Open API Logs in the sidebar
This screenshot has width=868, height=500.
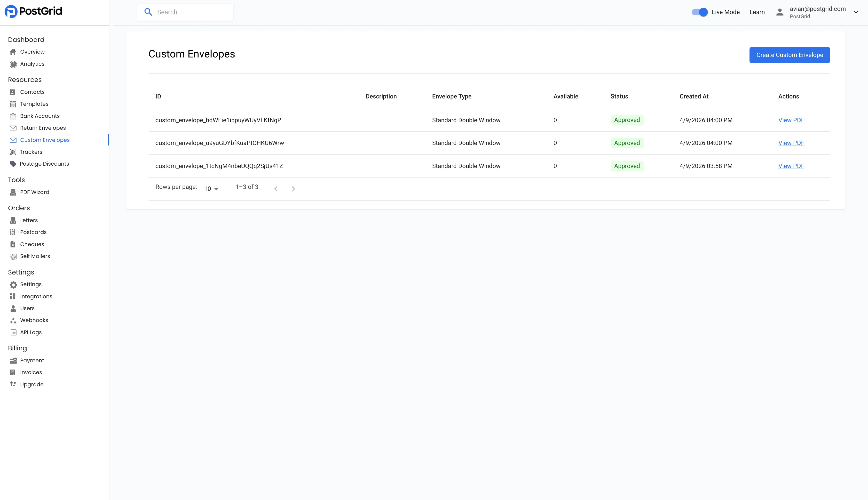coord(31,332)
